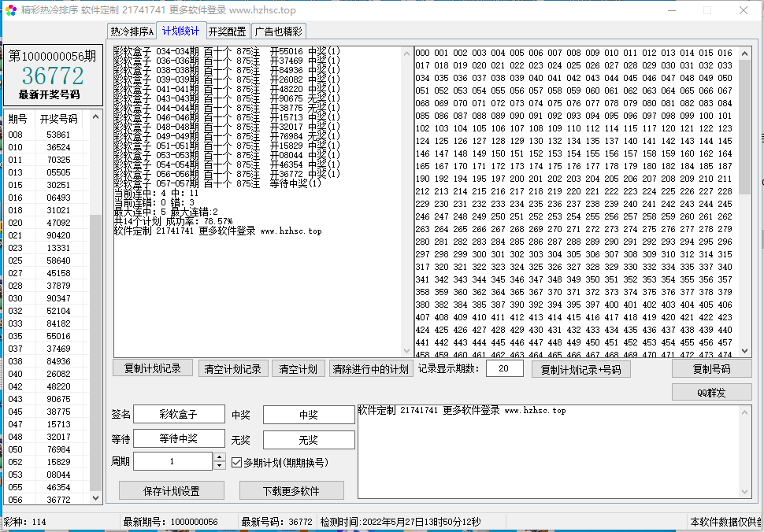Click the colorful app icon in title bar

tap(11, 10)
